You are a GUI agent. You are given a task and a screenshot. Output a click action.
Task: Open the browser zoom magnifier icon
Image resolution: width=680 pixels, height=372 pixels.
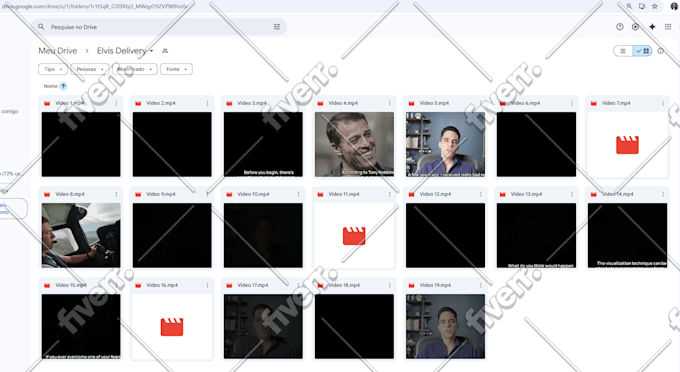[x=629, y=6]
